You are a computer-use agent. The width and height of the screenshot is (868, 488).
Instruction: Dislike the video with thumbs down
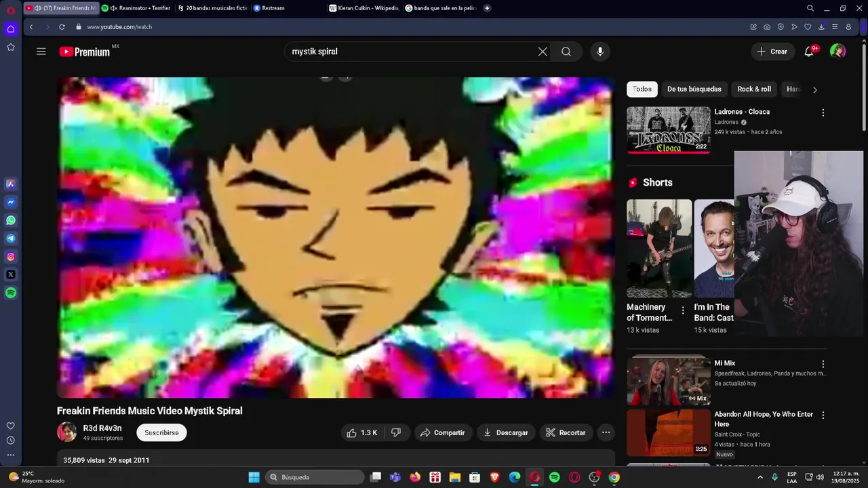pos(396,432)
